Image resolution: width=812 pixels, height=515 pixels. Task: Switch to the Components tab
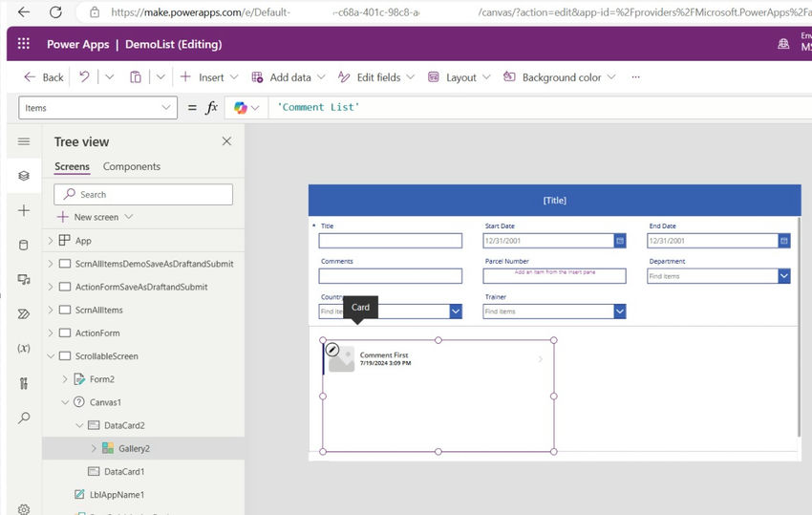132,166
